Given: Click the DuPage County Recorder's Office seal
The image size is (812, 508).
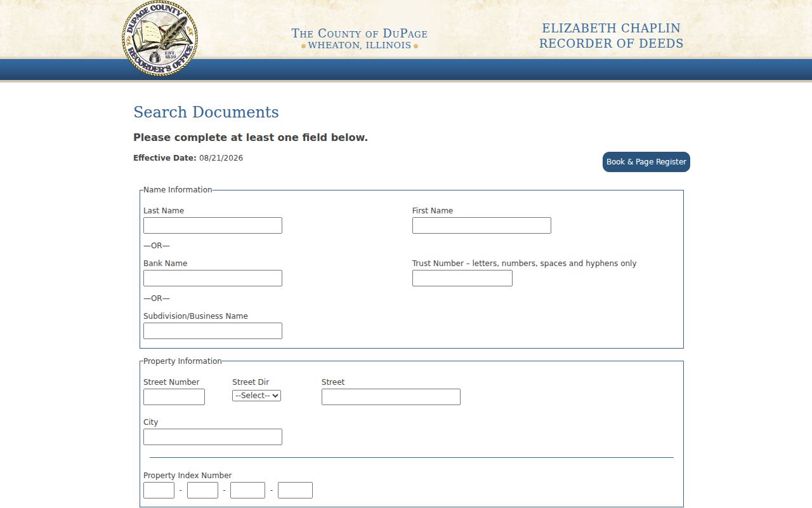Looking at the screenshot, I should coord(160,38).
